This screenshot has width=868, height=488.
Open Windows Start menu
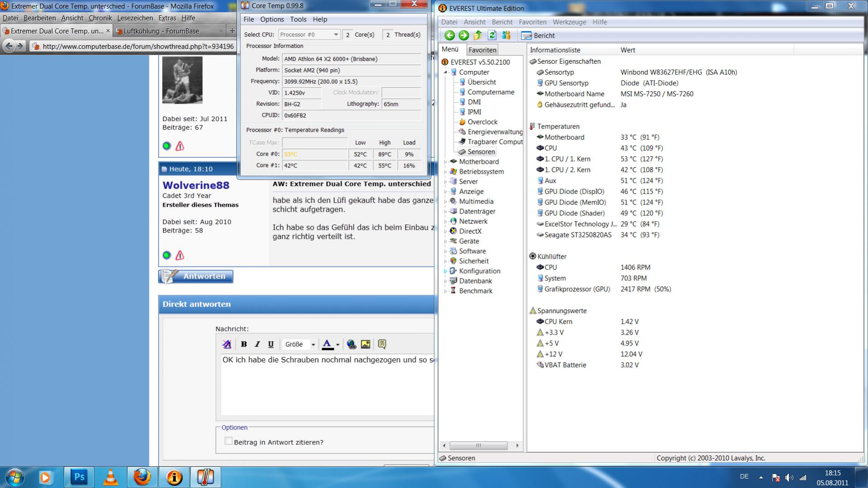(x=14, y=477)
